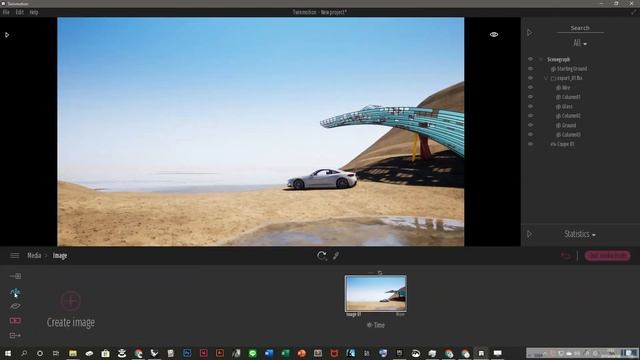Image resolution: width=640 pixels, height=360 pixels.
Task: Open the File menu
Action: coord(6,12)
